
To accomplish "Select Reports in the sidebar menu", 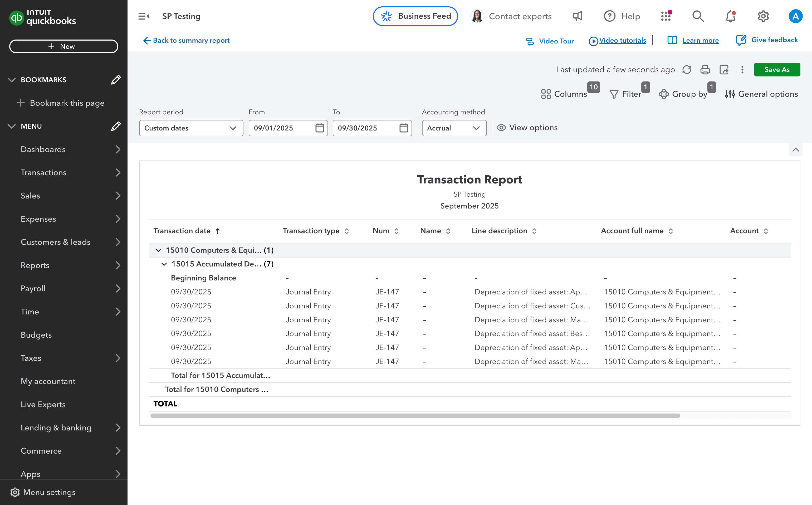I will click(x=35, y=265).
